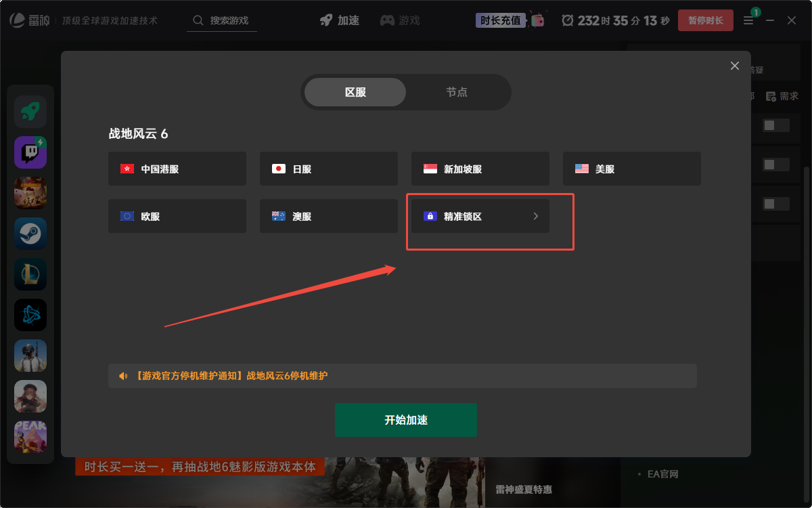
Task: Open the Twitch icon in the sidebar
Action: click(x=30, y=152)
